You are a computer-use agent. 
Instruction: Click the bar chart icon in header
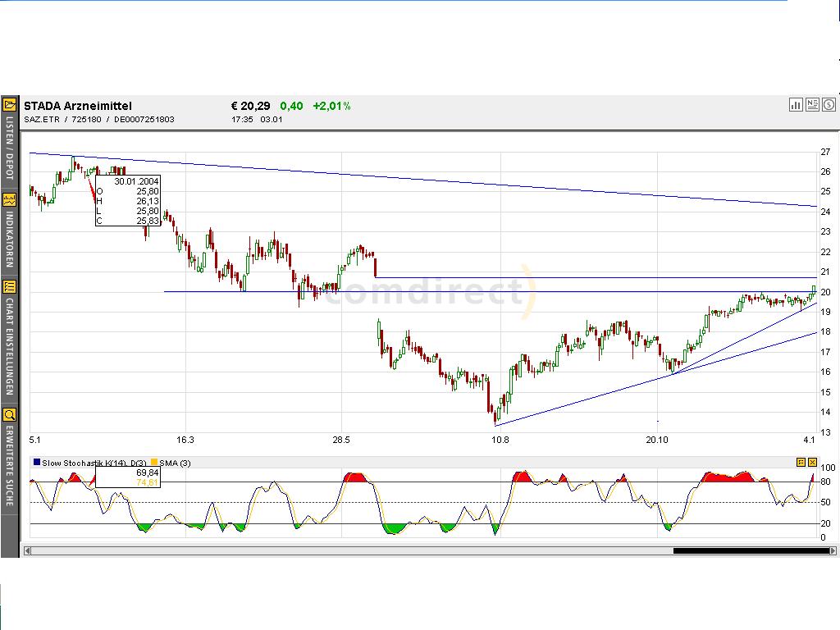796,105
